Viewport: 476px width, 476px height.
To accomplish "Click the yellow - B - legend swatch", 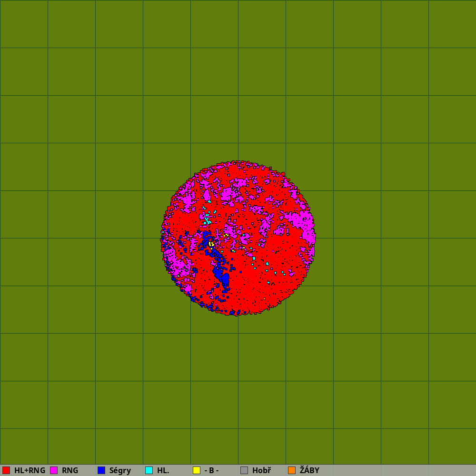I will click(197, 470).
